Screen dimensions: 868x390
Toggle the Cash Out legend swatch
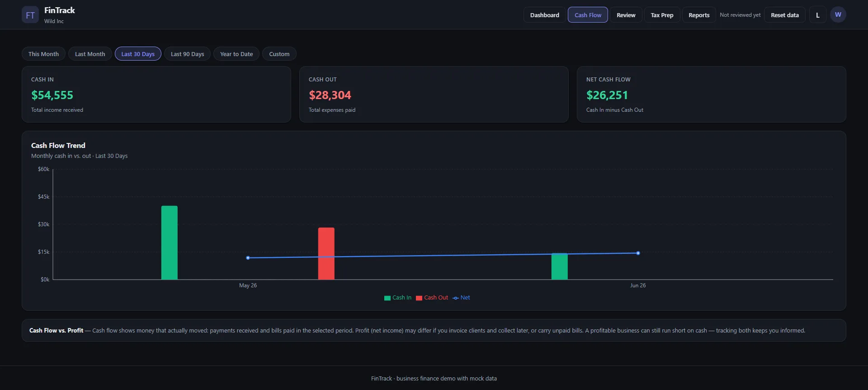click(419, 298)
